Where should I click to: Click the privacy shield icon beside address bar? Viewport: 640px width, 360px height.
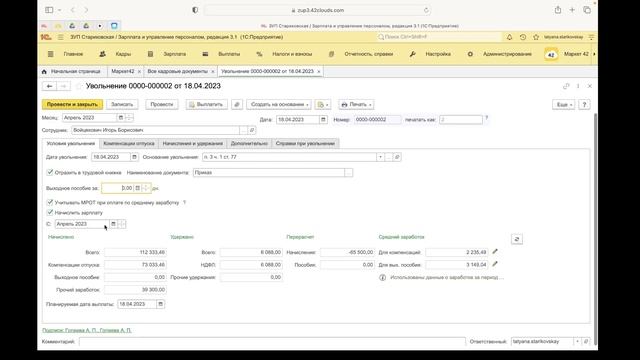pyautogui.click(x=195, y=10)
